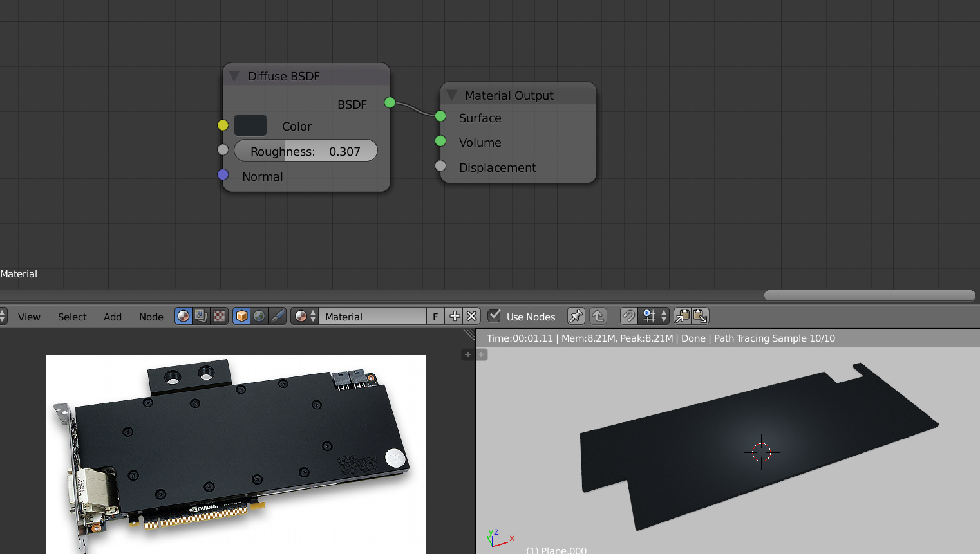Click the Volume input socket
The width and height of the screenshot is (980, 554).
coord(440,140)
